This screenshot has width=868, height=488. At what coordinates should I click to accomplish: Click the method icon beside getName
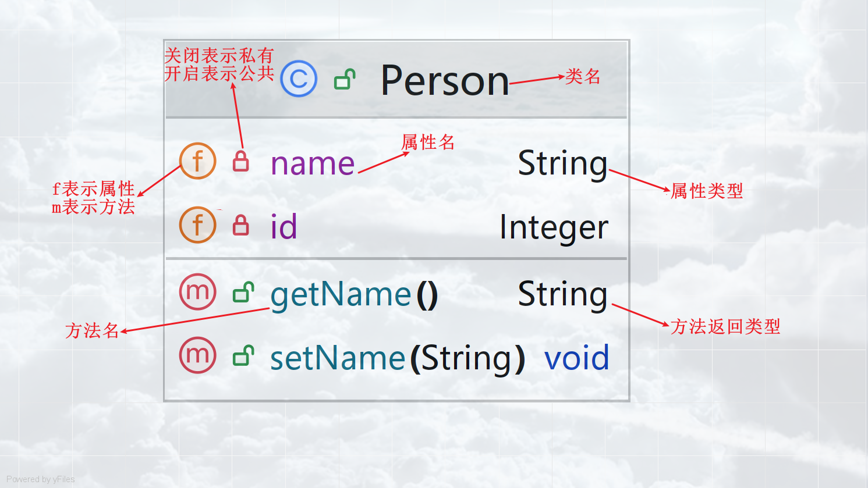tap(198, 291)
